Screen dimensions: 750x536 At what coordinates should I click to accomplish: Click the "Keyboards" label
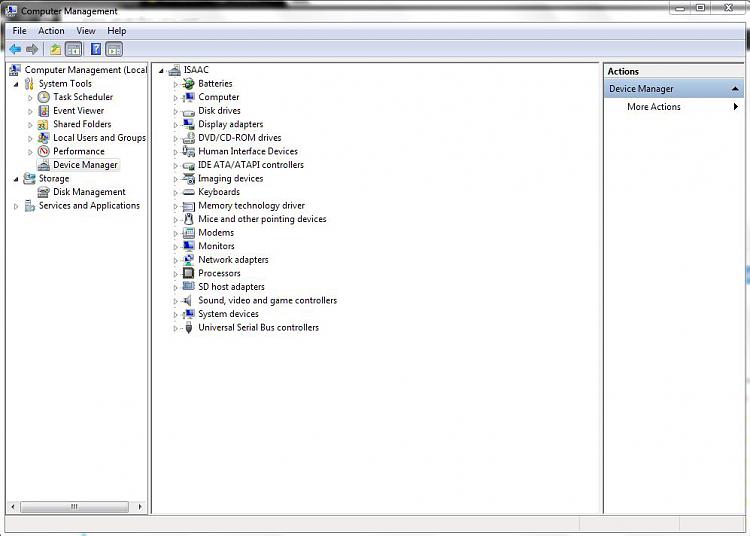point(219,192)
